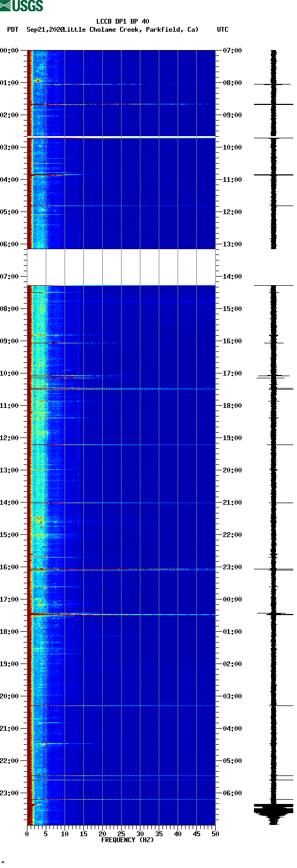Screen dimensions: 297x868
Task: Click the "14:00" label on UTC axis
Action: [x=232, y=277]
